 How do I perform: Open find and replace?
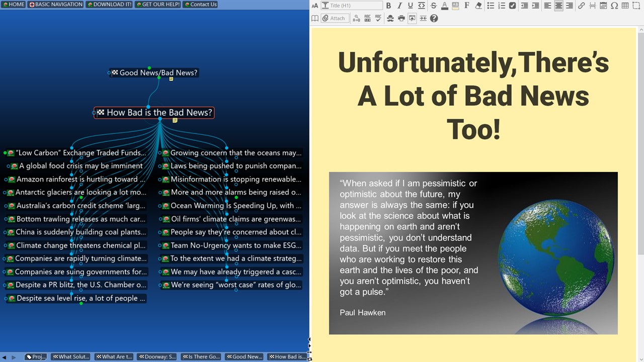(356, 18)
